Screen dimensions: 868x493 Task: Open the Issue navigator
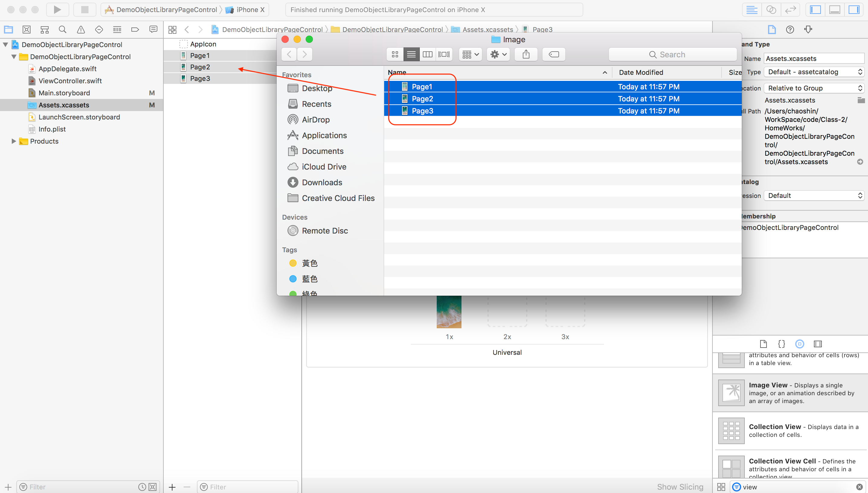point(80,30)
